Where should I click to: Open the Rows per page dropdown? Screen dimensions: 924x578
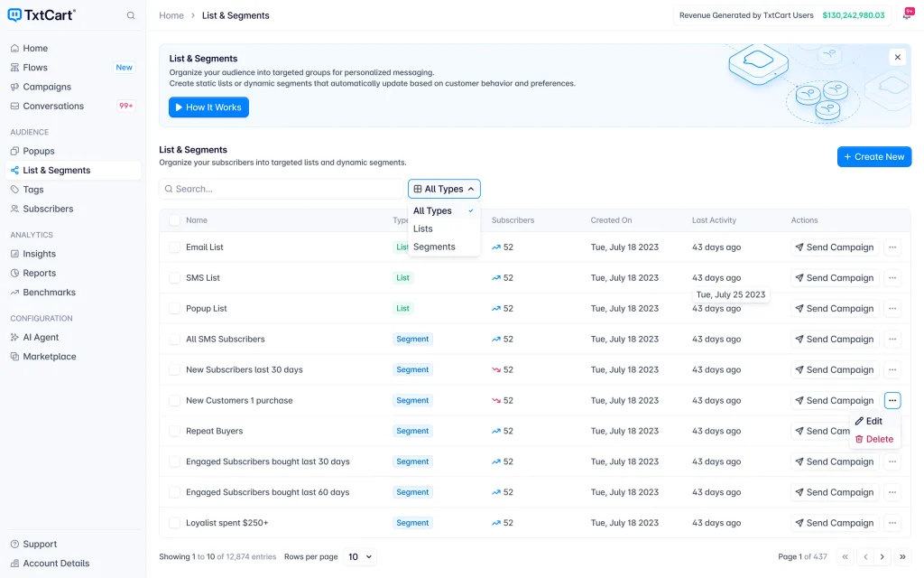(359, 556)
